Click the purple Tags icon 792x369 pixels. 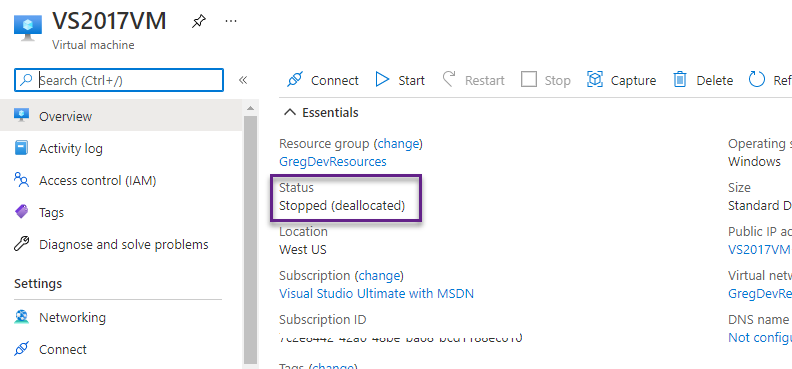[x=22, y=212]
